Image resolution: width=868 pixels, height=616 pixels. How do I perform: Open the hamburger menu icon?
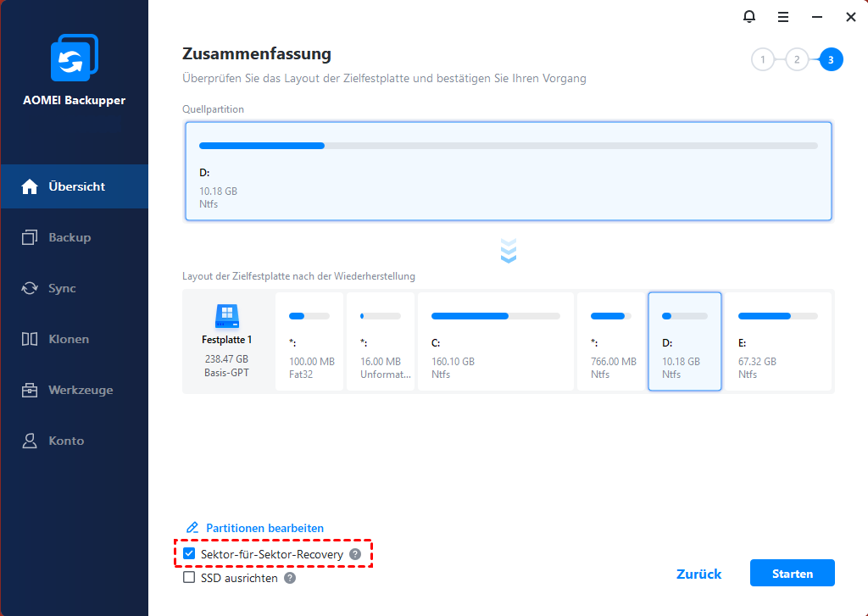(x=783, y=16)
